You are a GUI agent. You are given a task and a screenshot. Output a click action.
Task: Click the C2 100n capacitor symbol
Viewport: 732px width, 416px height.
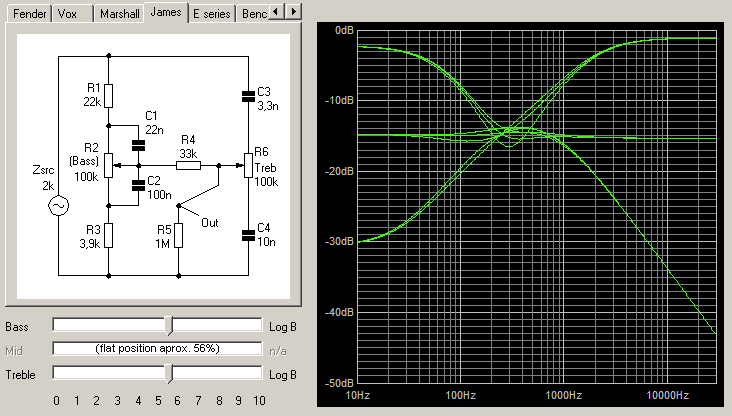click(137, 184)
